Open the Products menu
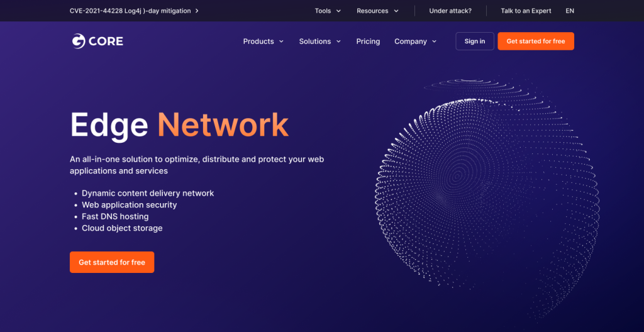The height and width of the screenshot is (332, 644). point(258,41)
